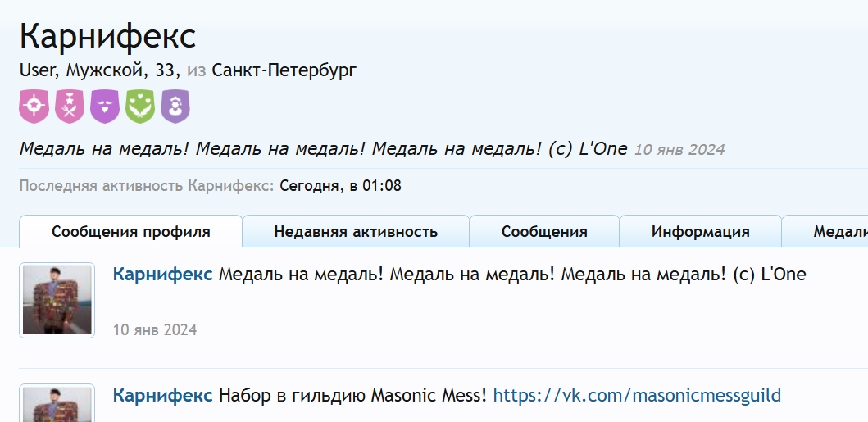Click Карнифекс author name on guild post
Screen dimensions: 868x422
(x=163, y=396)
